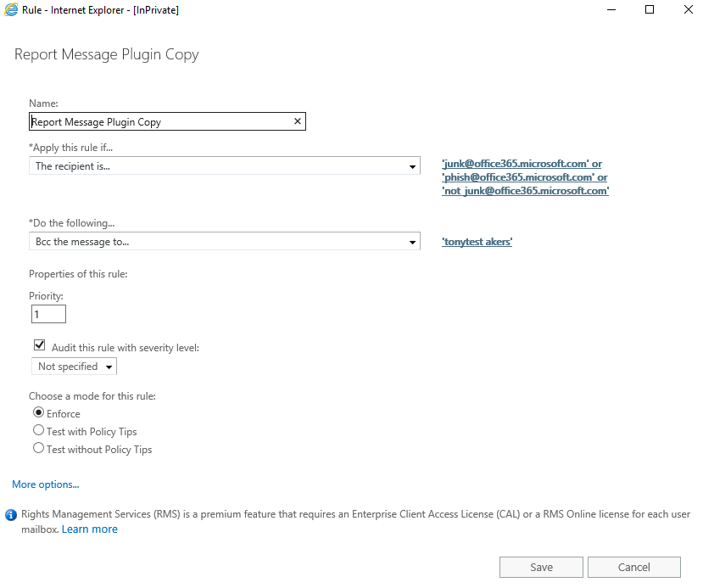Uncheck 'Audit this rule with severity level'
Viewport: 703px width, 588px height.
click(x=40, y=344)
